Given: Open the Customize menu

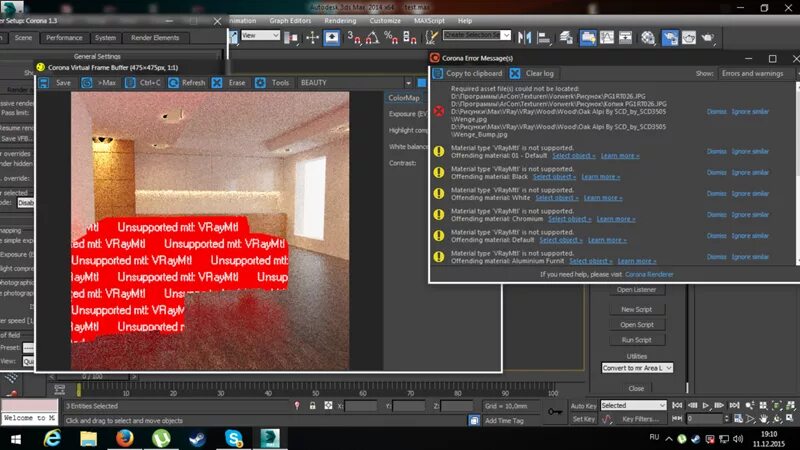Looking at the screenshot, I should pos(385,21).
